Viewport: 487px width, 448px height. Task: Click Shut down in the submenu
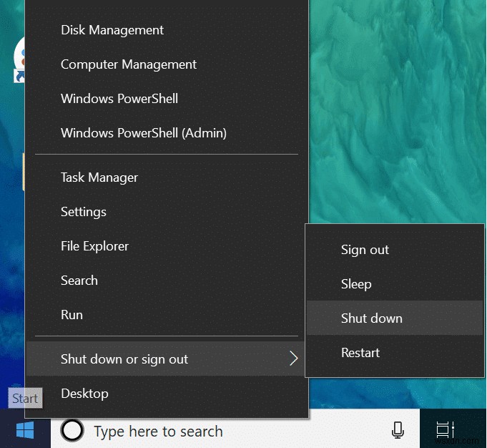(x=372, y=318)
